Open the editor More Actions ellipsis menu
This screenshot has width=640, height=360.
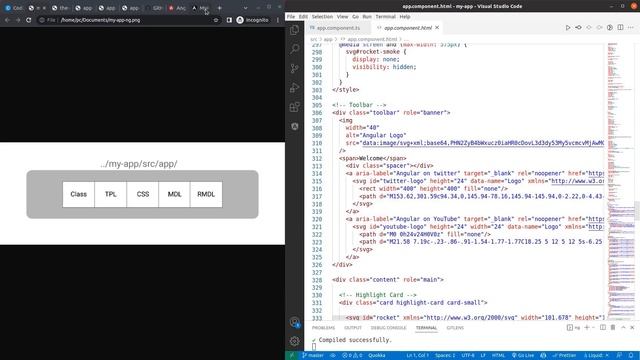pos(631,27)
